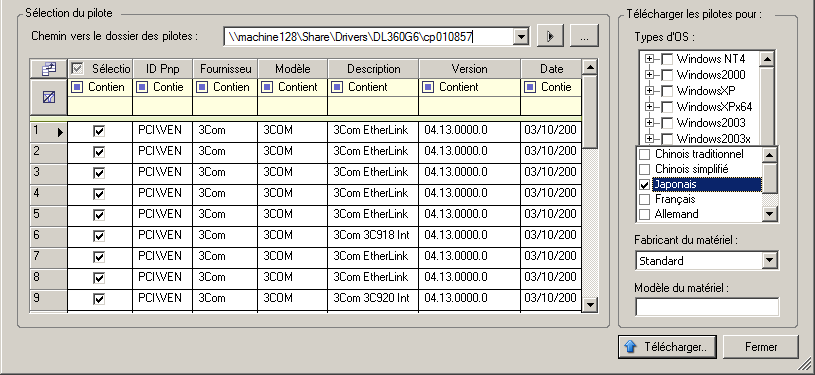Click the Sélectio column filter operator icon
The image size is (815, 375).
pos(77,87)
